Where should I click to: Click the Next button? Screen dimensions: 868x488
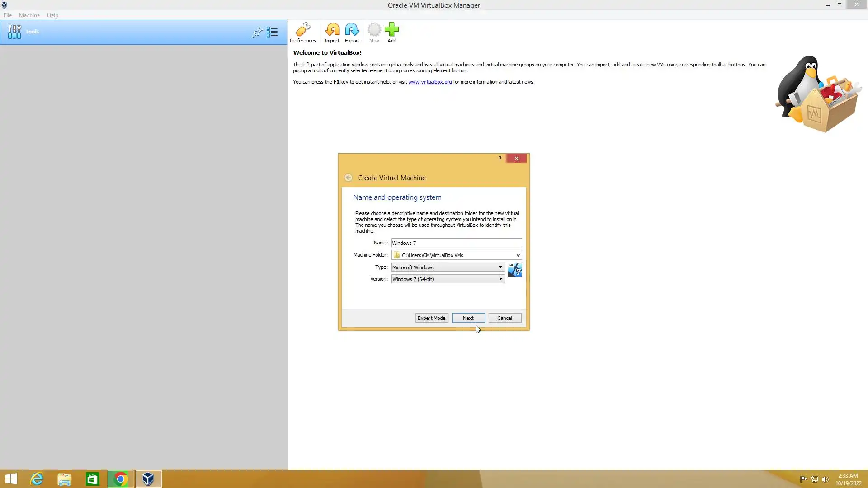click(468, 318)
